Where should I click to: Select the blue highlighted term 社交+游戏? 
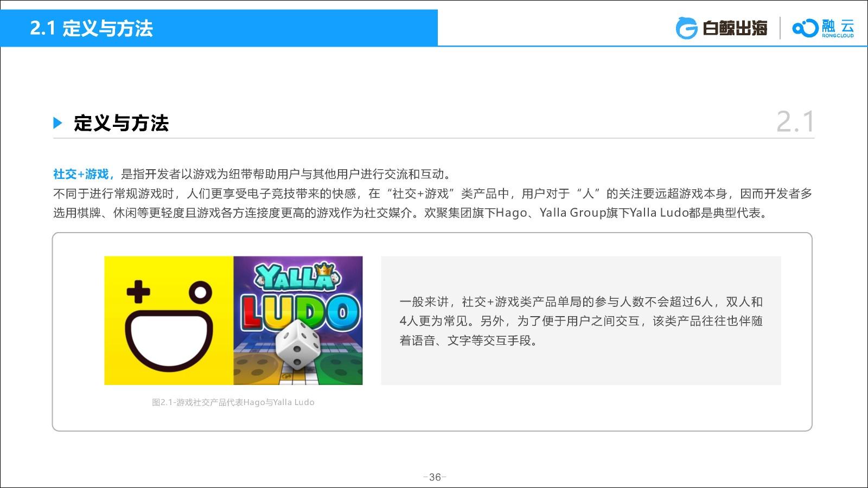click(81, 174)
